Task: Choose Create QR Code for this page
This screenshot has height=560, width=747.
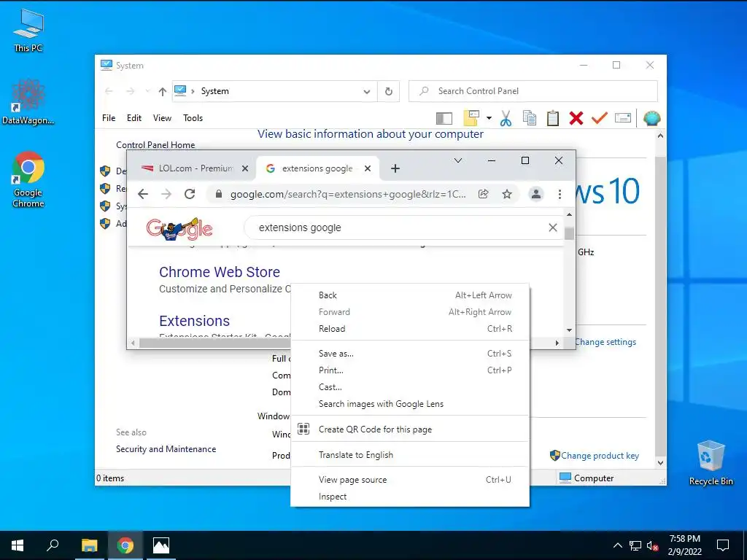Action: 410,429
